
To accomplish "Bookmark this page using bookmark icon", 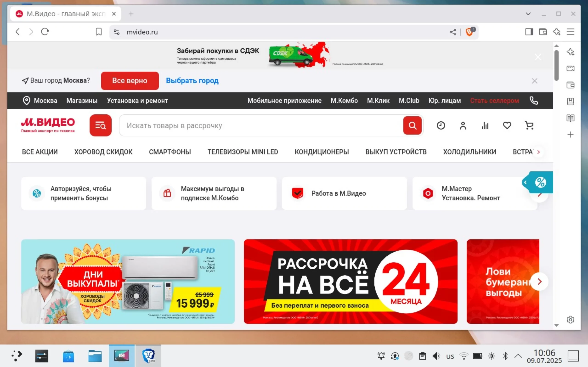I will point(99,32).
